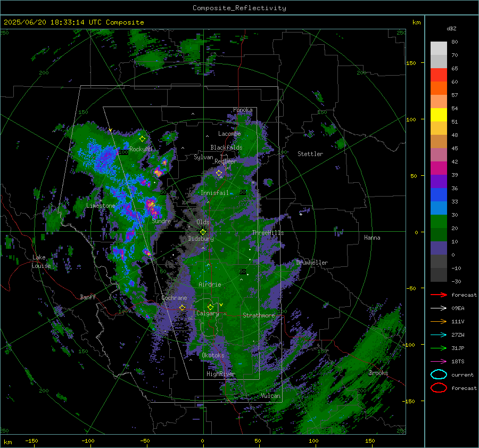Click the Limestone label
This screenshot has height=448, width=479.
[101, 206]
